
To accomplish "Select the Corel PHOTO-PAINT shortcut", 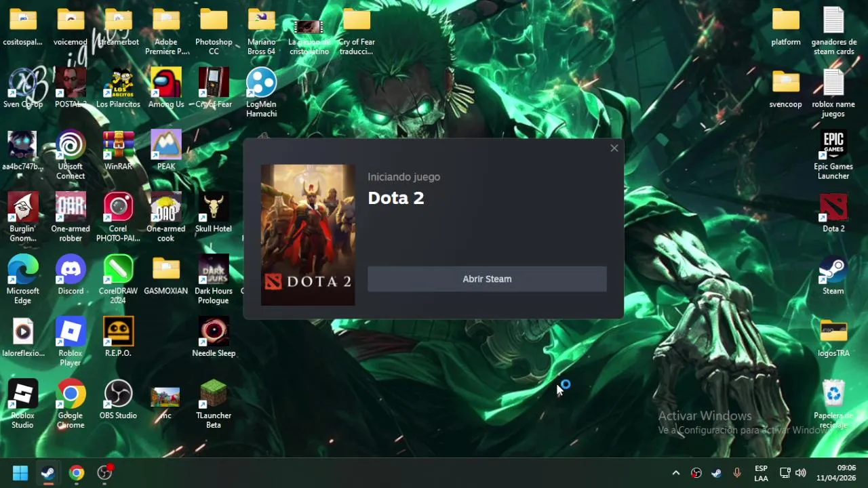I will 118,218.
